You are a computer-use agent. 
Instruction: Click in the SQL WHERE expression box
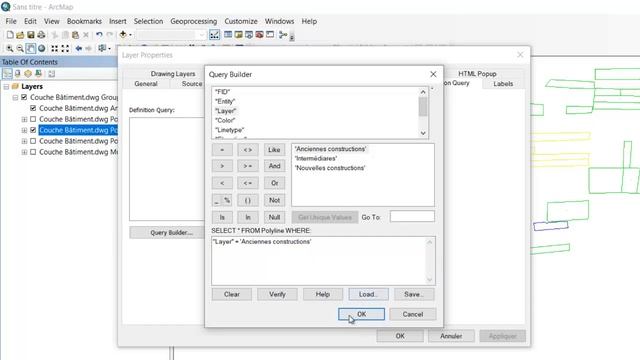point(323,260)
